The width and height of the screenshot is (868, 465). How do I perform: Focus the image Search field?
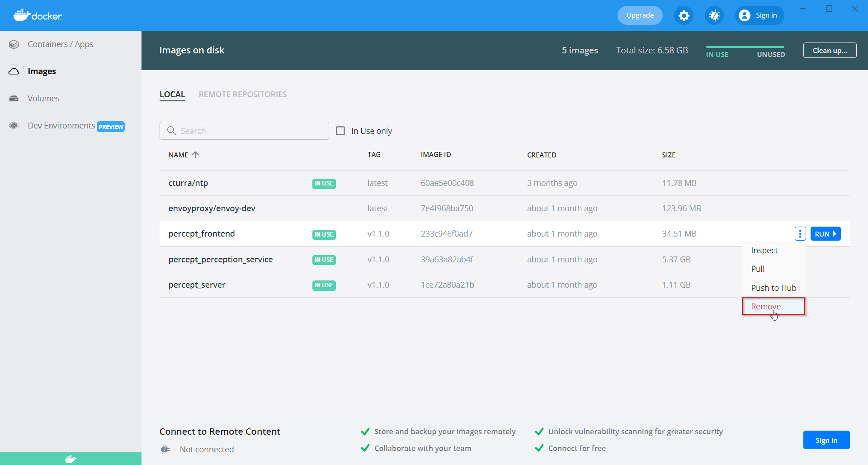tap(244, 131)
